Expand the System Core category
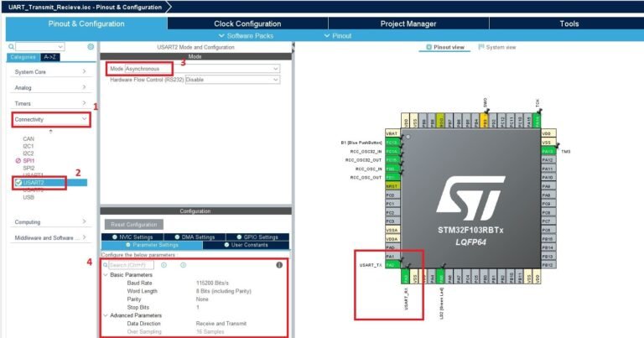The height and width of the screenshot is (338, 644). [x=50, y=71]
